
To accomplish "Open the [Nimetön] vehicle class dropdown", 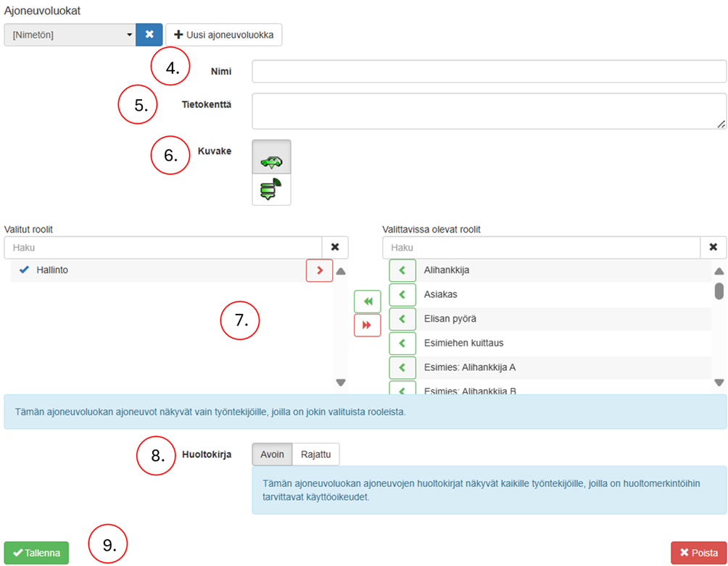I will [70, 34].
